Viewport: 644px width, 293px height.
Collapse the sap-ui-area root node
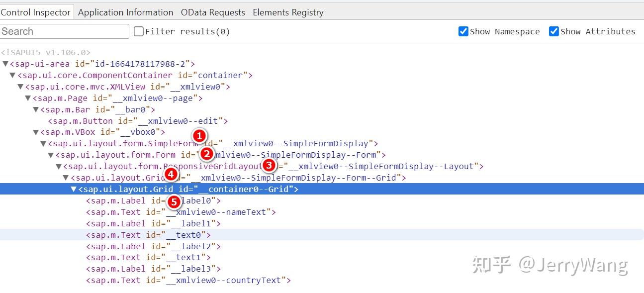point(4,64)
